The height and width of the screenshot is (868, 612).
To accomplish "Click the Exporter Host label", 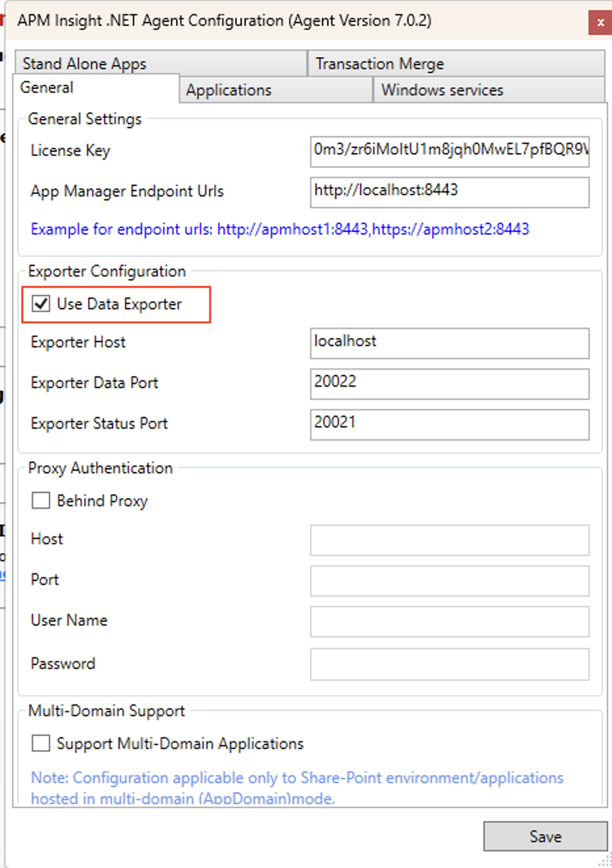I will tap(78, 342).
